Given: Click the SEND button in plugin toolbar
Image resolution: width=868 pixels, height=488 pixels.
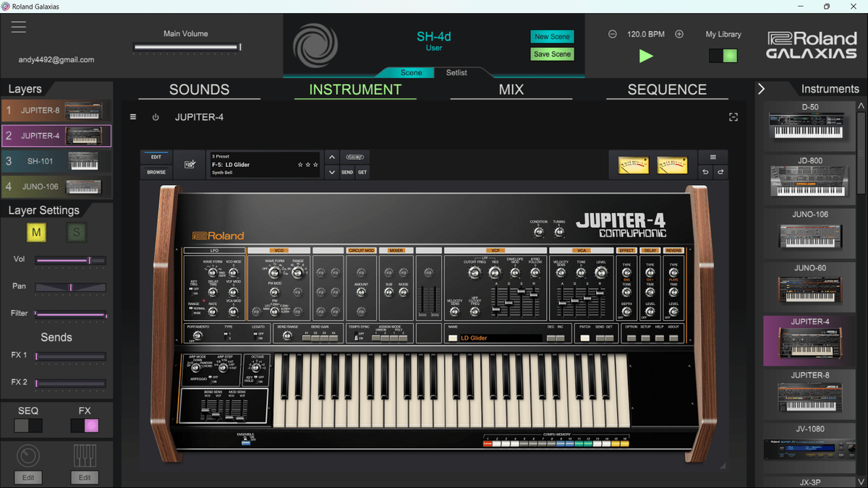Looking at the screenshot, I should pyautogui.click(x=347, y=173).
